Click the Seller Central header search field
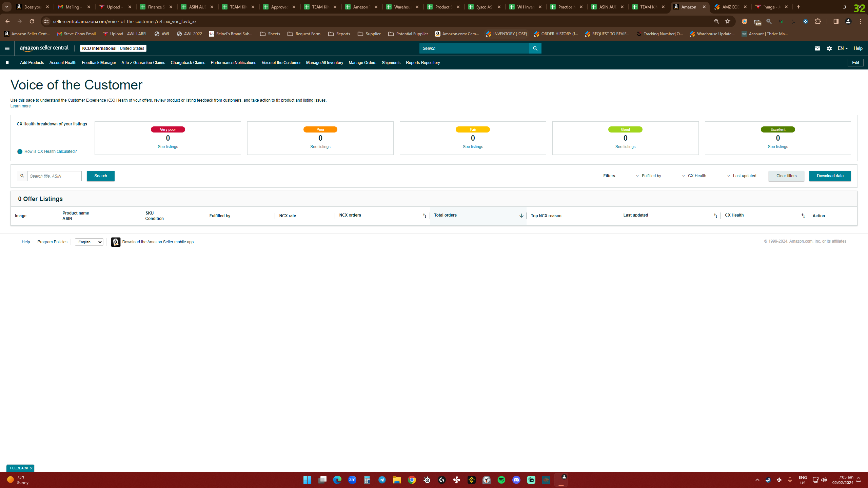Screen dimensions: 868x488 tap(474, 48)
